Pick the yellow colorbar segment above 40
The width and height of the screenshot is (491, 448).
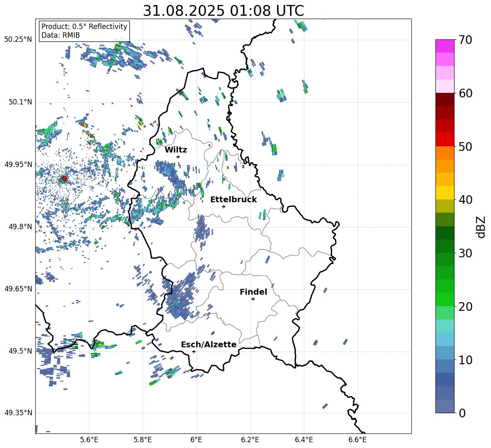click(445, 193)
